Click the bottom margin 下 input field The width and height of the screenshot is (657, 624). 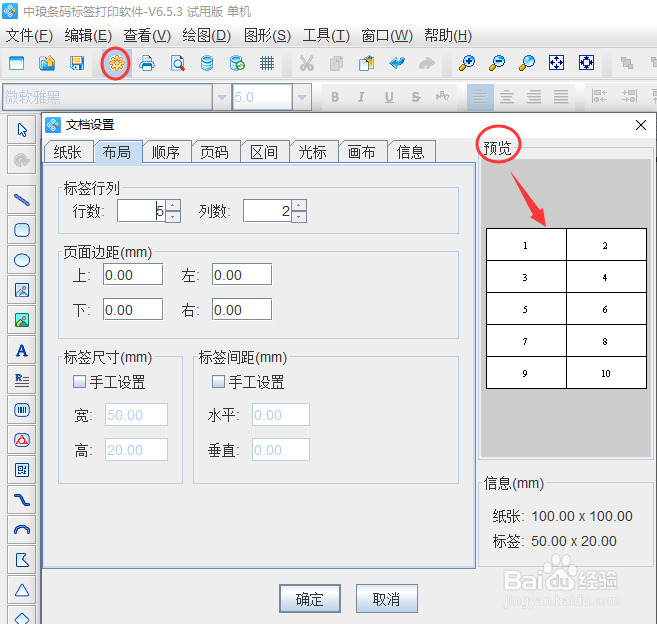click(133, 309)
